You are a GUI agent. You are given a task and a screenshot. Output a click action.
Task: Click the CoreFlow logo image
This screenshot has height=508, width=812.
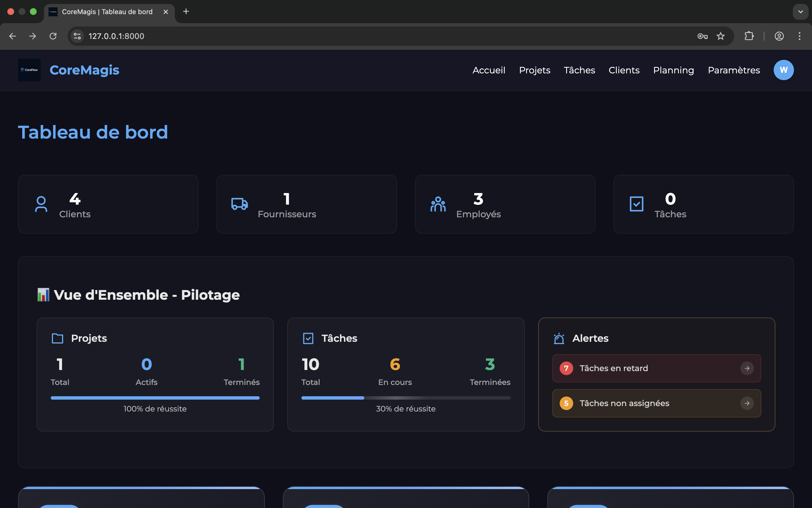pos(29,70)
